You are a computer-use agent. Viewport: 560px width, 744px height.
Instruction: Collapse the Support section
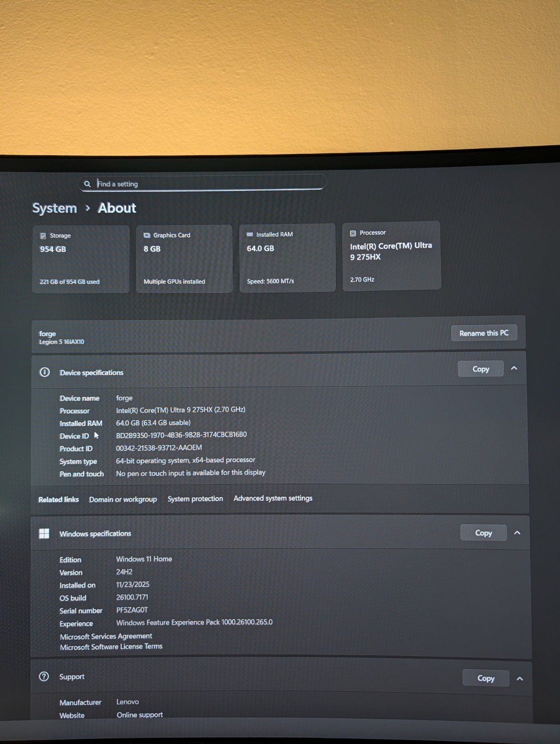coord(520,678)
